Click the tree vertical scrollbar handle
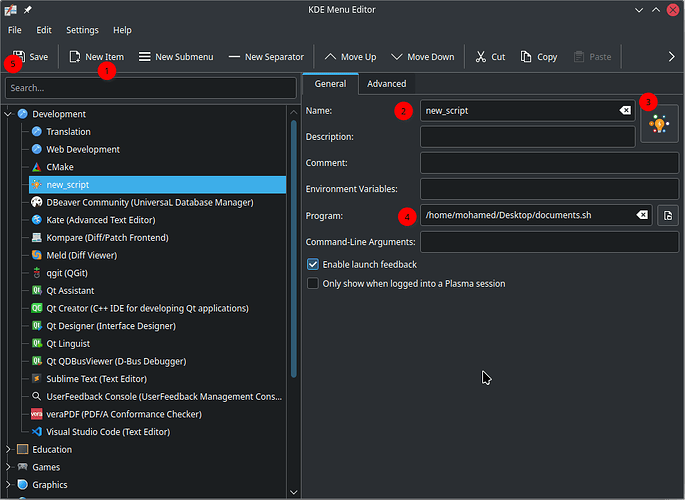The height and width of the screenshot is (500, 685). click(x=294, y=249)
